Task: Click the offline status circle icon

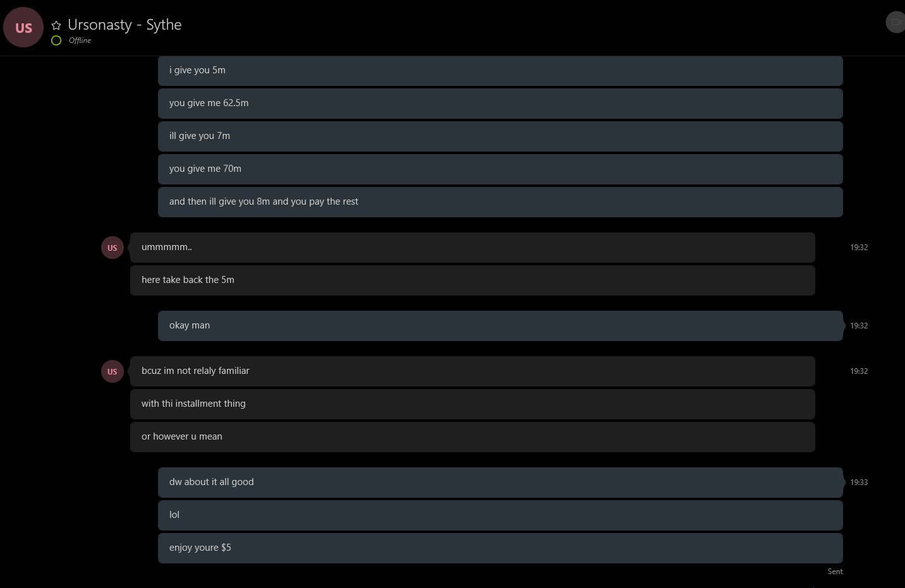Action: point(56,40)
